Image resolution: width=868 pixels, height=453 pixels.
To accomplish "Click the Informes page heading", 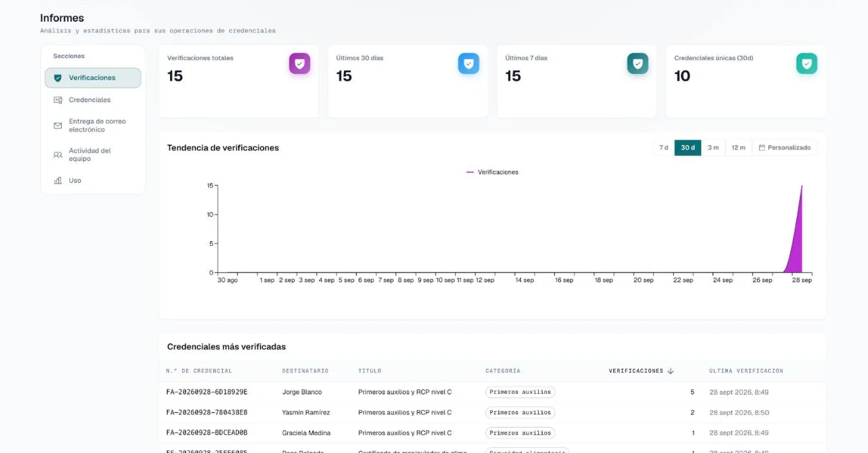I will (62, 18).
